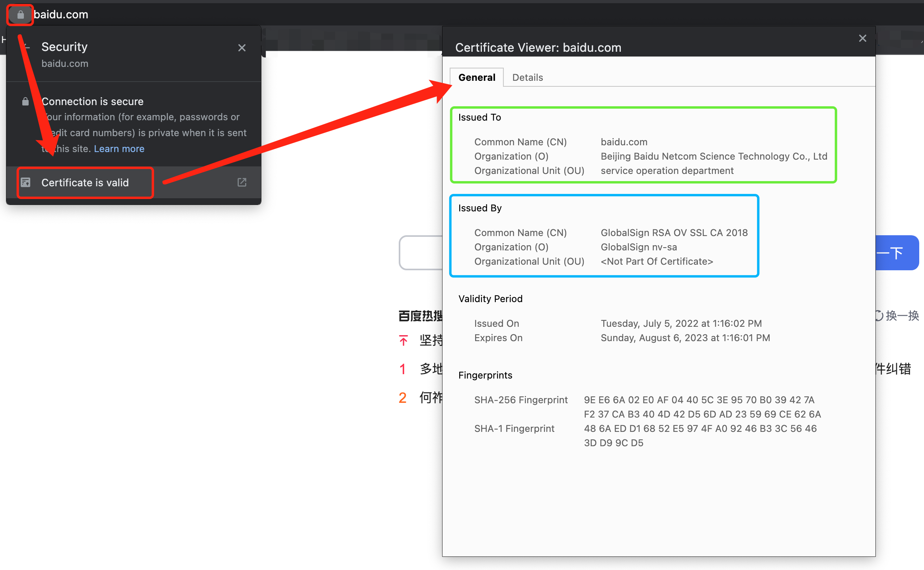Click Certificate is valid entry
This screenshot has width=924, height=570.
[x=85, y=182]
